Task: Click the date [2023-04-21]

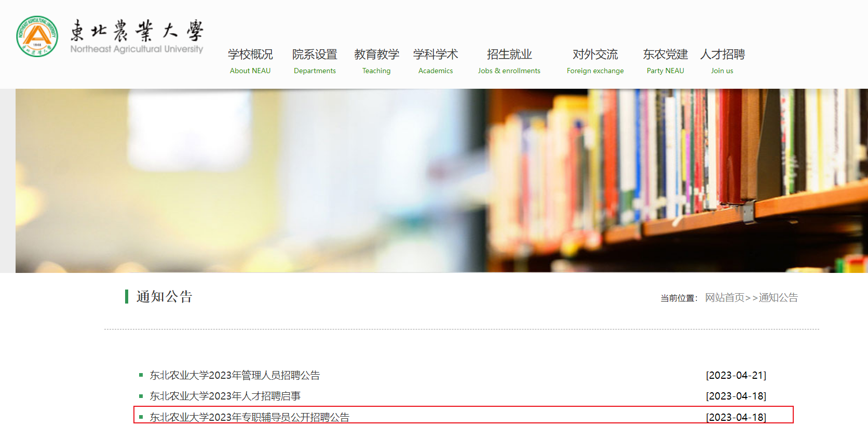Action: [x=736, y=375]
